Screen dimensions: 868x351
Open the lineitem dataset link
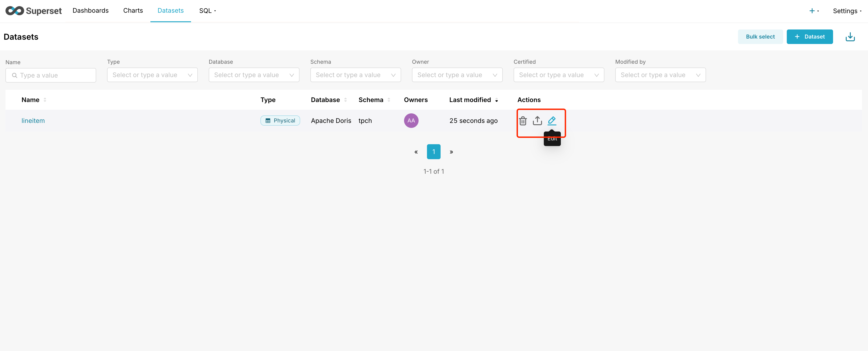pos(33,121)
